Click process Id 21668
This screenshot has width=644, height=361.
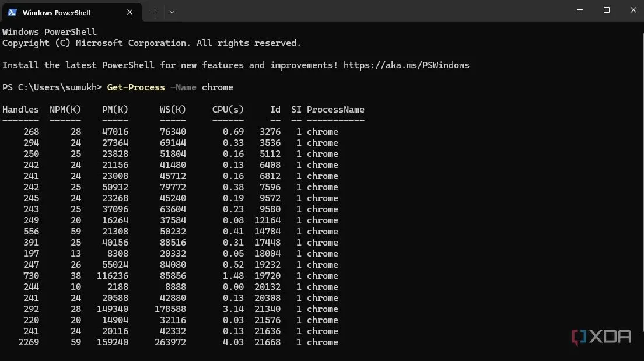point(267,342)
